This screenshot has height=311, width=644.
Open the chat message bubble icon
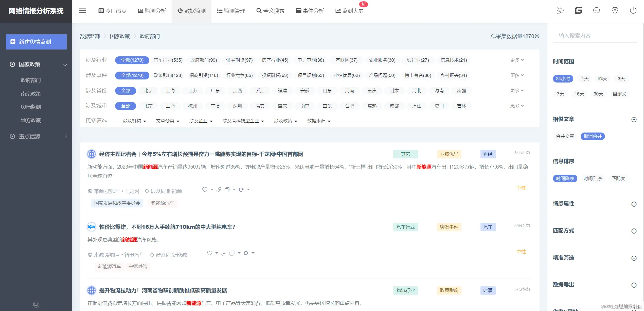pyautogui.click(x=596, y=10)
